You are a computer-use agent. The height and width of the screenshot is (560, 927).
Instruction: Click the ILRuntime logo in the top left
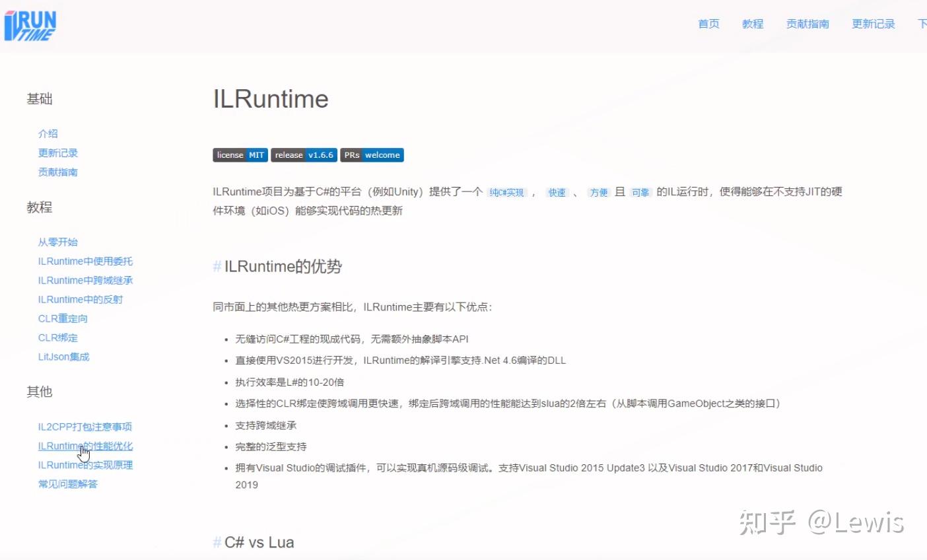pyautogui.click(x=30, y=26)
